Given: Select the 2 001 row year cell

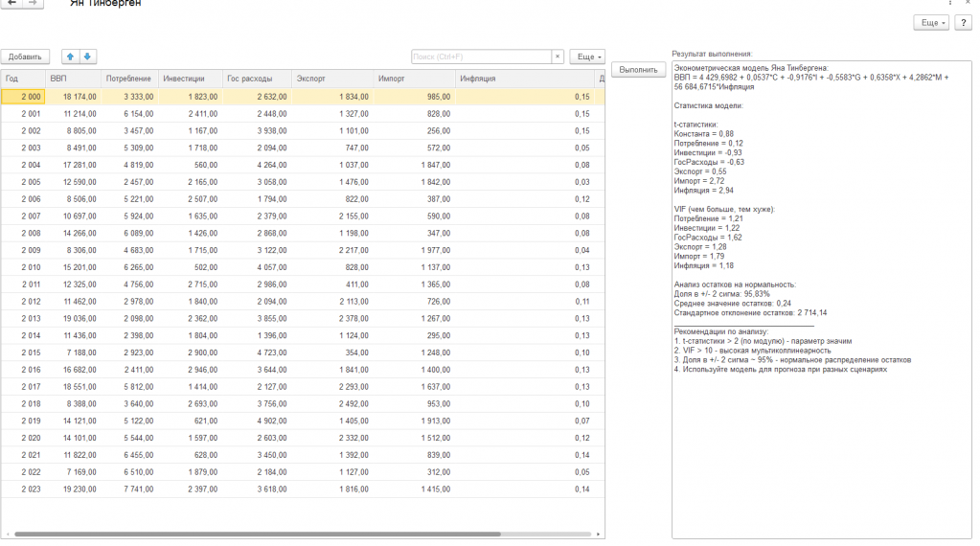Looking at the screenshot, I should click(x=23, y=114).
